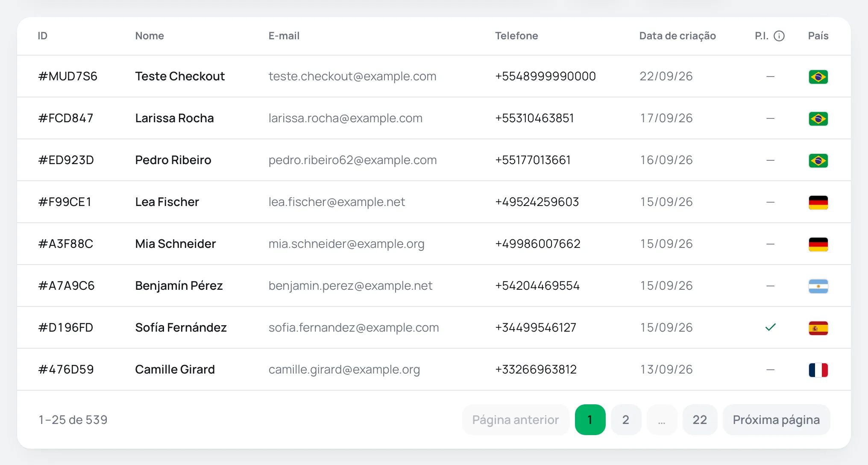Click France flag in Camille Girard row
This screenshot has height=465, width=868.
[818, 370]
